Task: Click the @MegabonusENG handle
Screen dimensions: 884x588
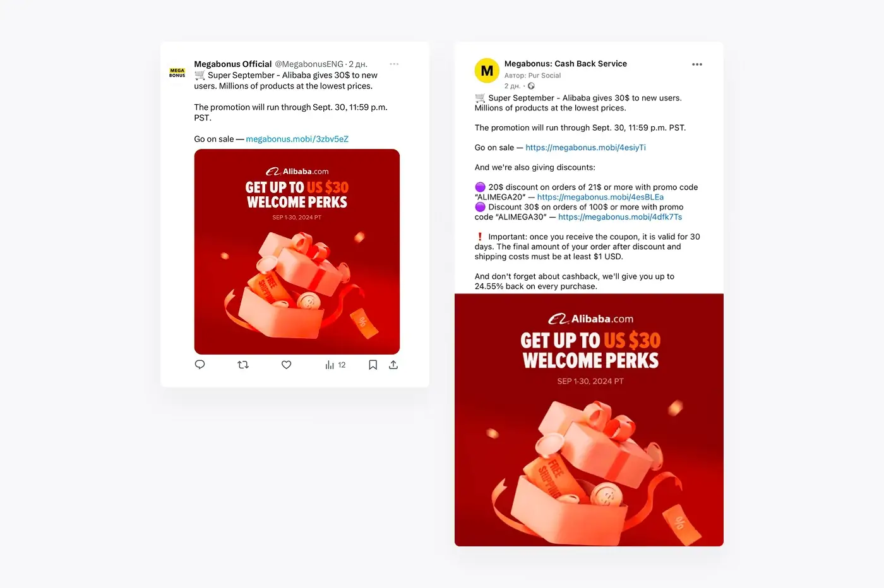Action: click(309, 64)
